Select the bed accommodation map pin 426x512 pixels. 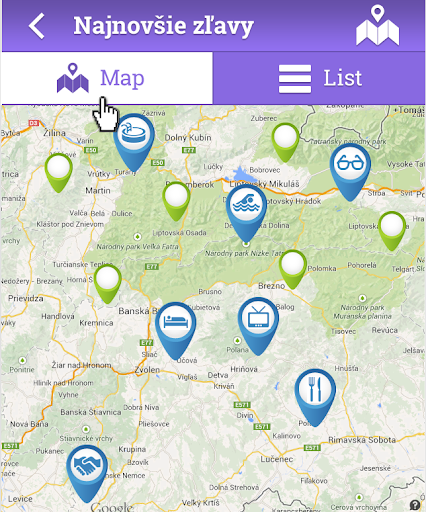(175, 331)
